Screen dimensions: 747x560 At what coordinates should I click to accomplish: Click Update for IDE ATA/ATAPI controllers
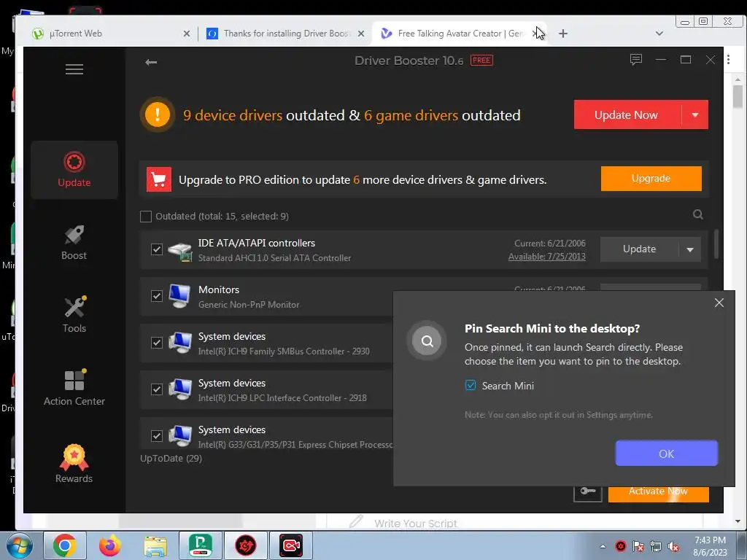(639, 249)
